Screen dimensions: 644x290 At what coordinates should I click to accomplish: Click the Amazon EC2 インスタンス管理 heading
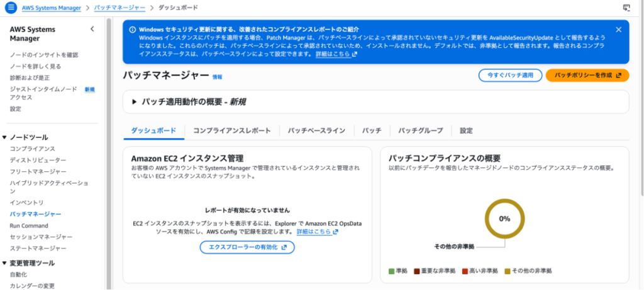tap(187, 158)
